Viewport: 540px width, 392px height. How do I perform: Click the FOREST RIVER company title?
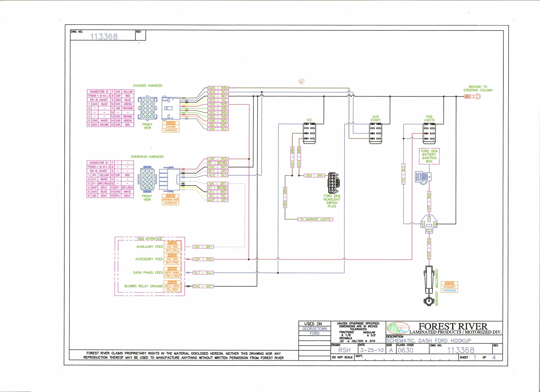(453, 326)
